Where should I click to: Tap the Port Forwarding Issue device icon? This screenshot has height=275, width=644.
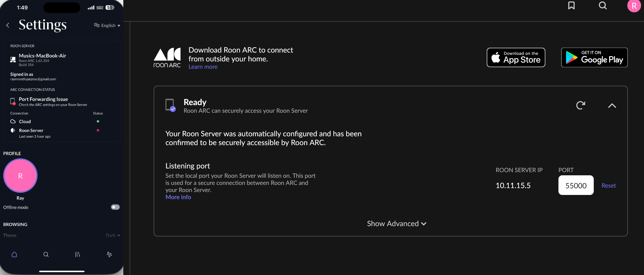[x=13, y=101]
